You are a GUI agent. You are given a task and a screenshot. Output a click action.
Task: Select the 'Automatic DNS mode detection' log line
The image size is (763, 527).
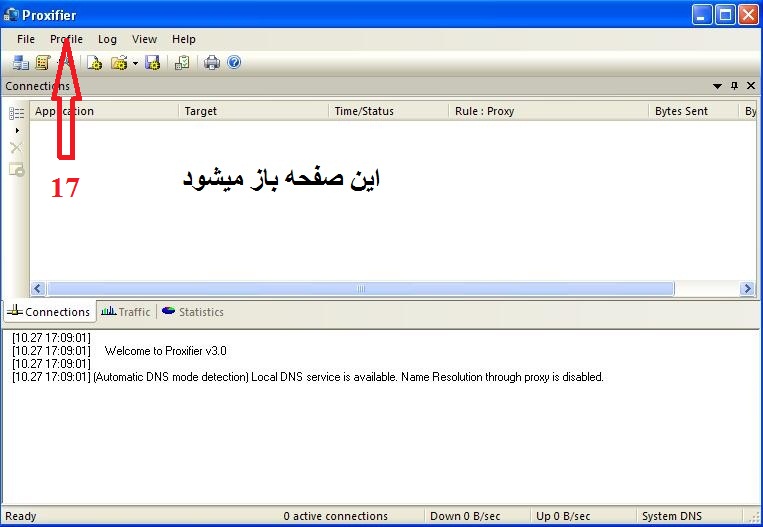308,377
